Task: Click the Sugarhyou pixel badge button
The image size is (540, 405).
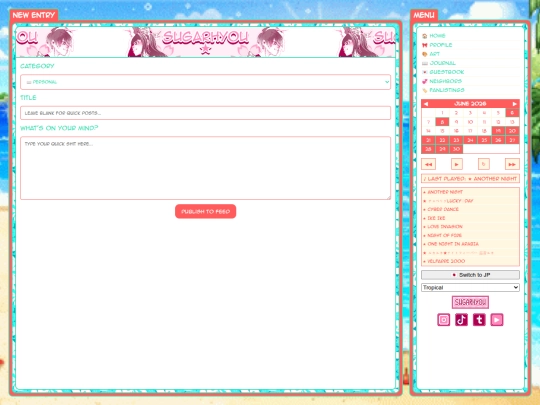Action: (470, 302)
